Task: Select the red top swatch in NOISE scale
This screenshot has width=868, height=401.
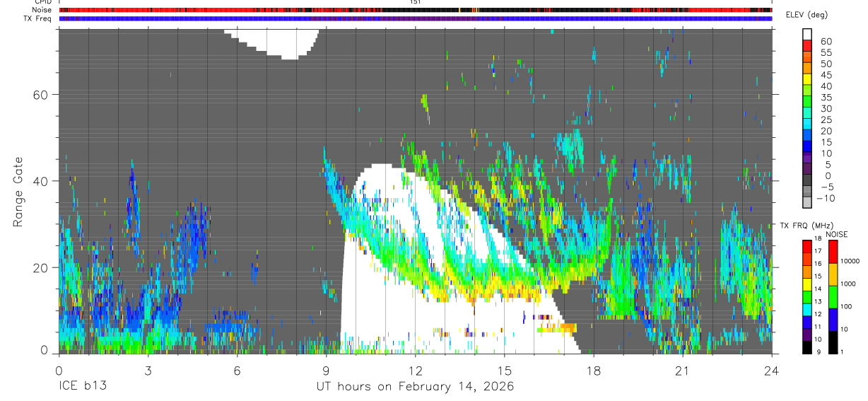Action: 833,252
